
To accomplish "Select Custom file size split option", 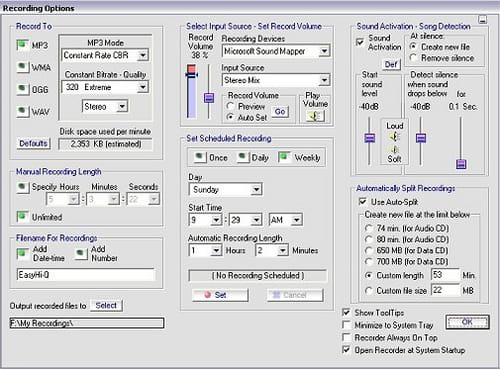I will 368,291.
